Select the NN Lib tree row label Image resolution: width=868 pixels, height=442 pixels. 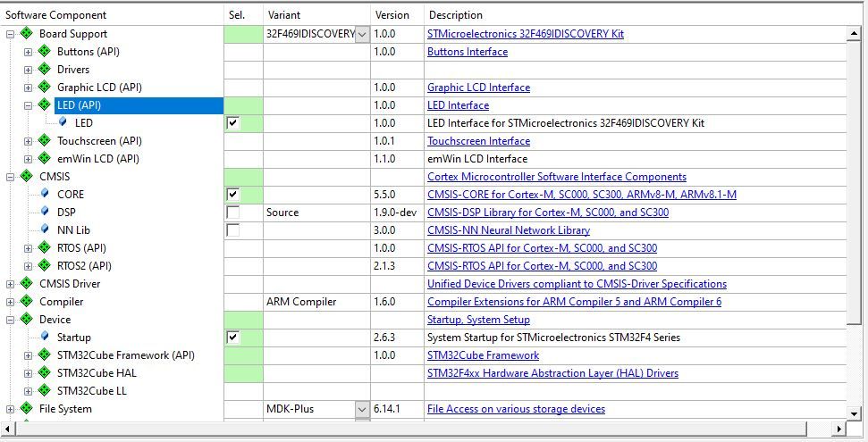click(73, 230)
